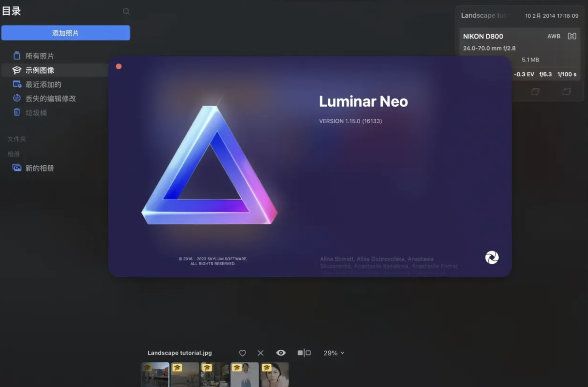Screen dimensions: 588x387
Task: Toggle the eye comparison preview icon
Action: 281,353
